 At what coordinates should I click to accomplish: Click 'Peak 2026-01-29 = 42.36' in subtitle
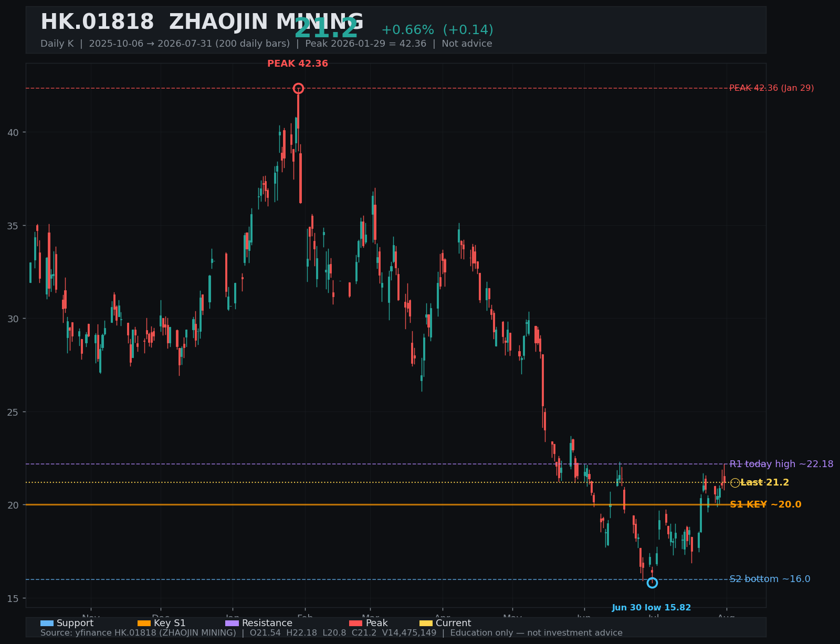(x=366, y=44)
